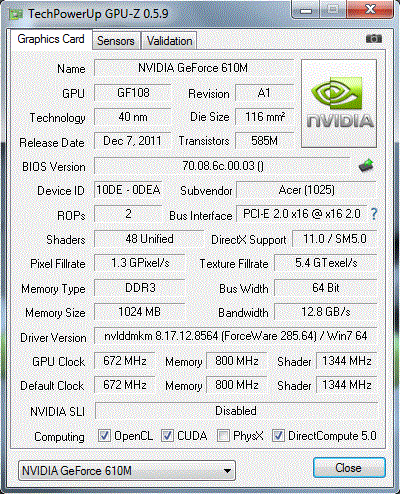Click the Texture Fillrate field 5.4 GTexel/s
The width and height of the screenshot is (400, 494).
click(x=326, y=263)
